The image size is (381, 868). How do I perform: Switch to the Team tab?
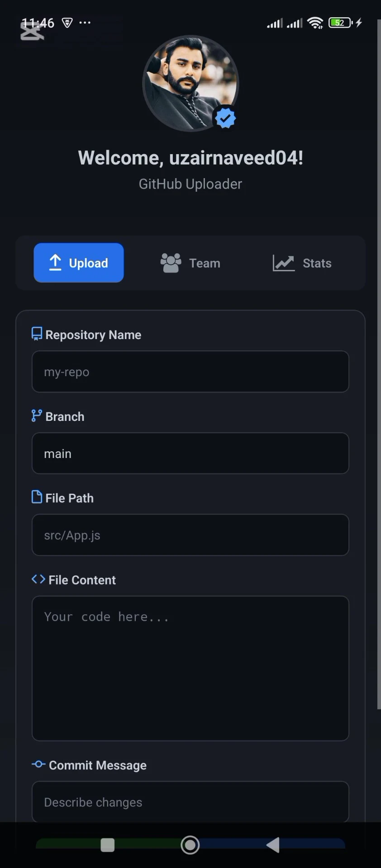(190, 263)
